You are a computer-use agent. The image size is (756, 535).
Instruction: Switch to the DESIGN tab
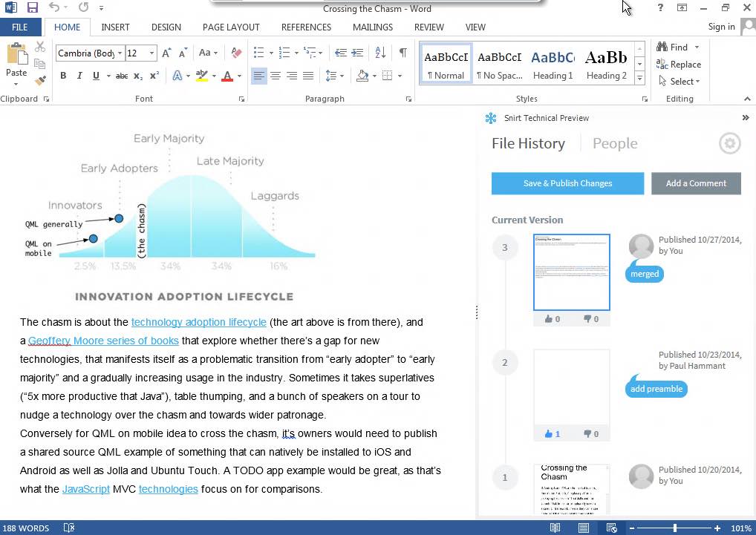click(x=166, y=27)
